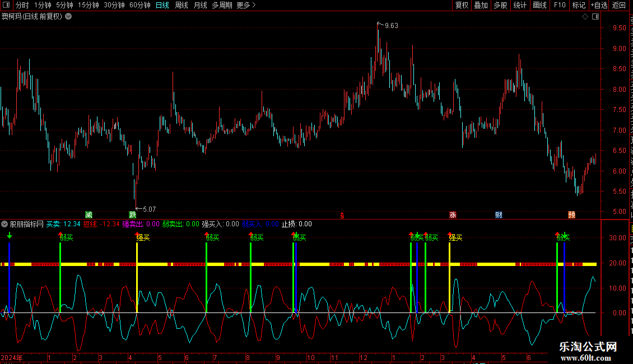Click the red 涨 event marker
The image size is (633, 364).
point(453,214)
